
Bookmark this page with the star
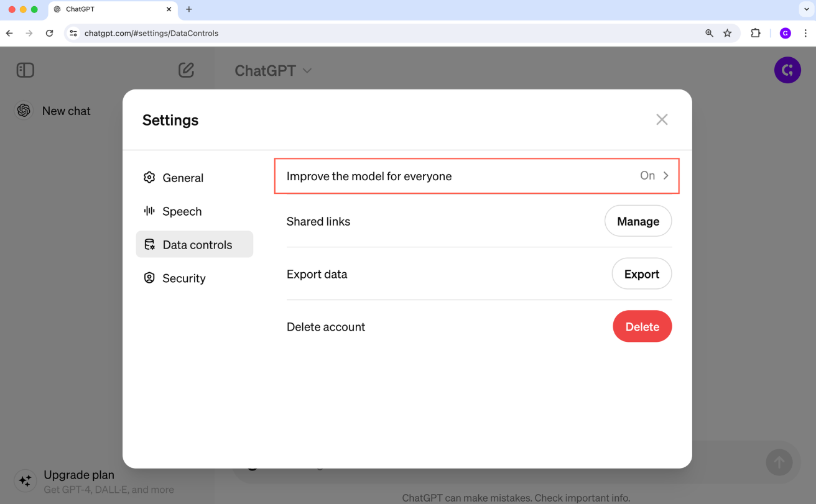[x=727, y=33]
